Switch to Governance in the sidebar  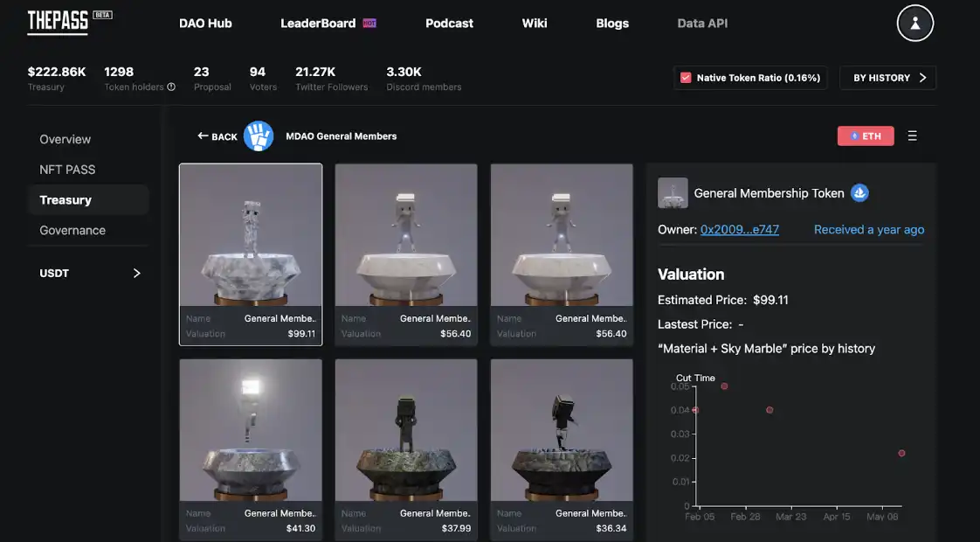(x=72, y=231)
